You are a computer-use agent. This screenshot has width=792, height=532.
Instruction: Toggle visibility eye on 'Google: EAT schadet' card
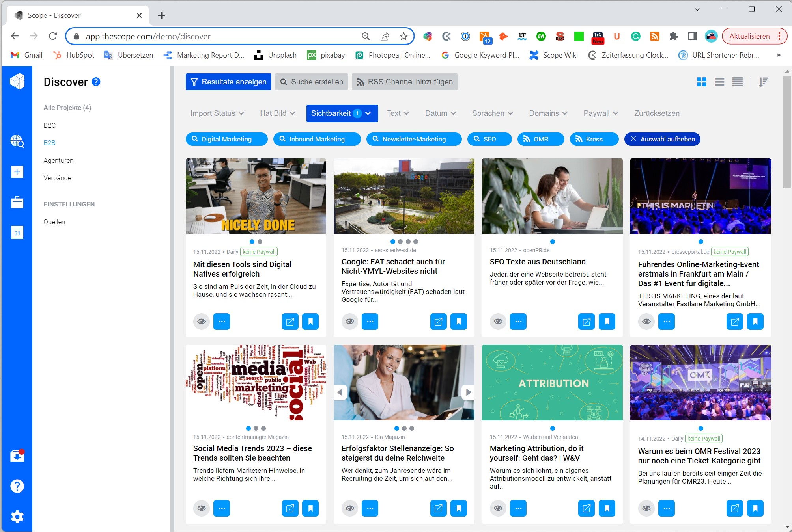click(x=350, y=322)
